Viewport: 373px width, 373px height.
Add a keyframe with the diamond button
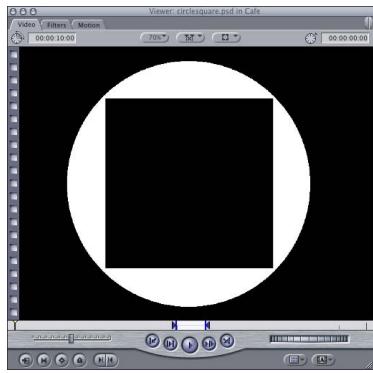(61, 360)
